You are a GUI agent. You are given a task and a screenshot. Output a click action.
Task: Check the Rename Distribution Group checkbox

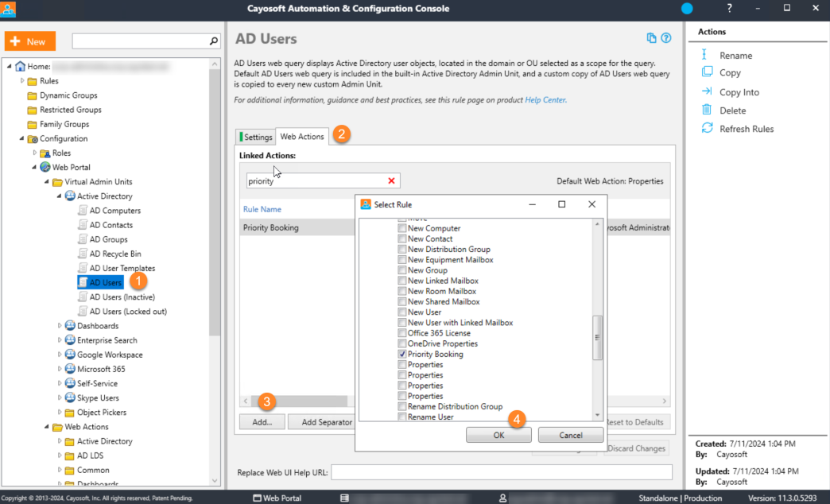[402, 406]
